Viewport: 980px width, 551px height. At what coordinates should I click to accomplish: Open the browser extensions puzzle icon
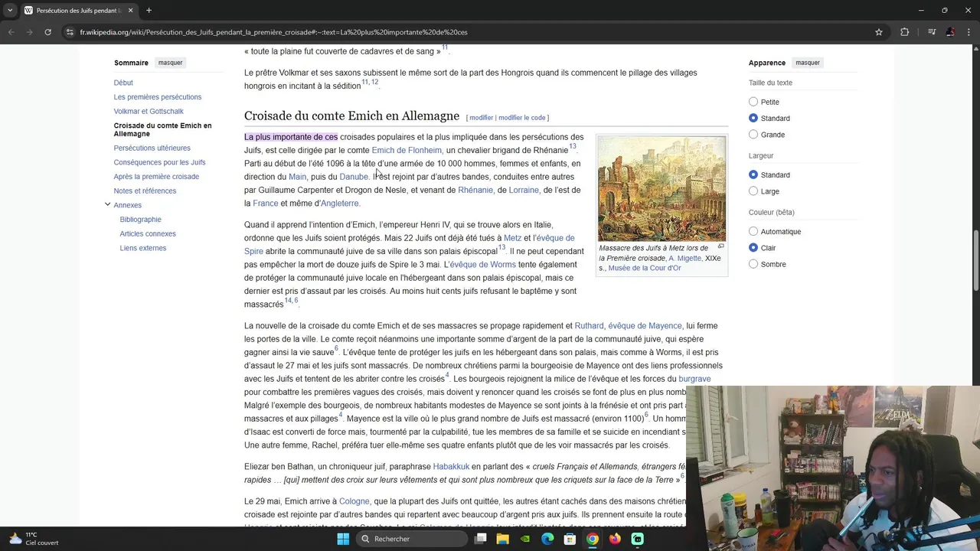click(905, 32)
